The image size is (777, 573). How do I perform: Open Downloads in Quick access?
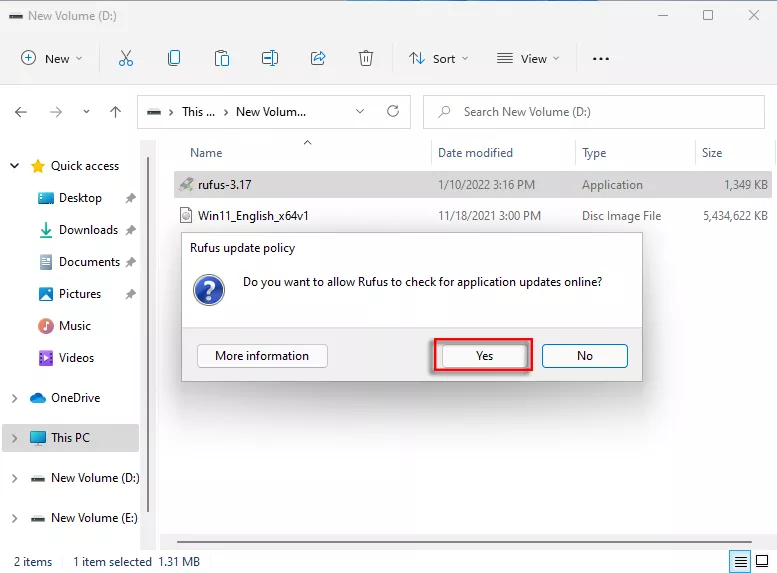tap(88, 230)
